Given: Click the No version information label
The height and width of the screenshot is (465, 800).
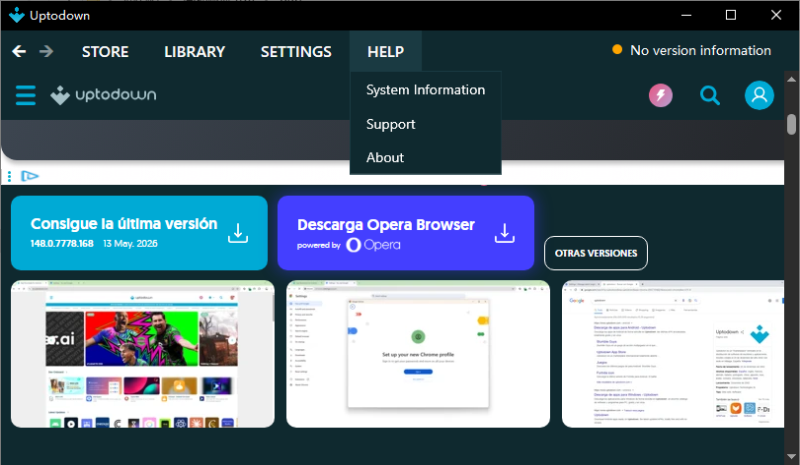Looking at the screenshot, I should [x=701, y=51].
